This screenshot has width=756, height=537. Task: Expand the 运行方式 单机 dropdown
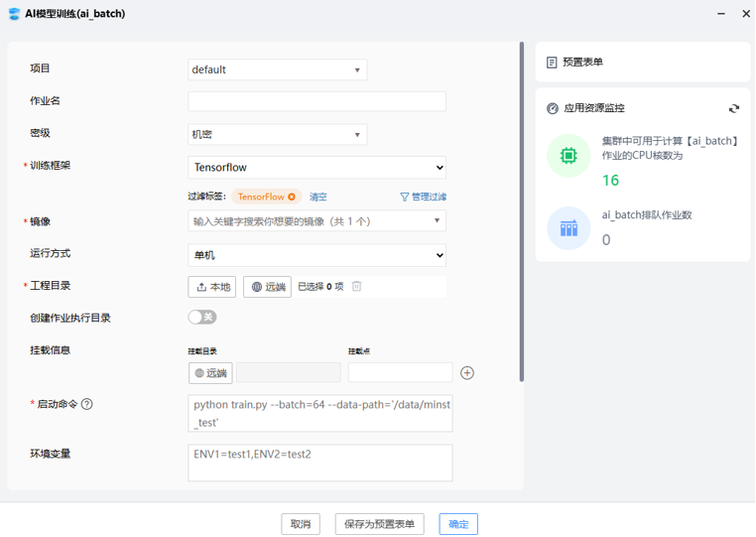coord(316,255)
